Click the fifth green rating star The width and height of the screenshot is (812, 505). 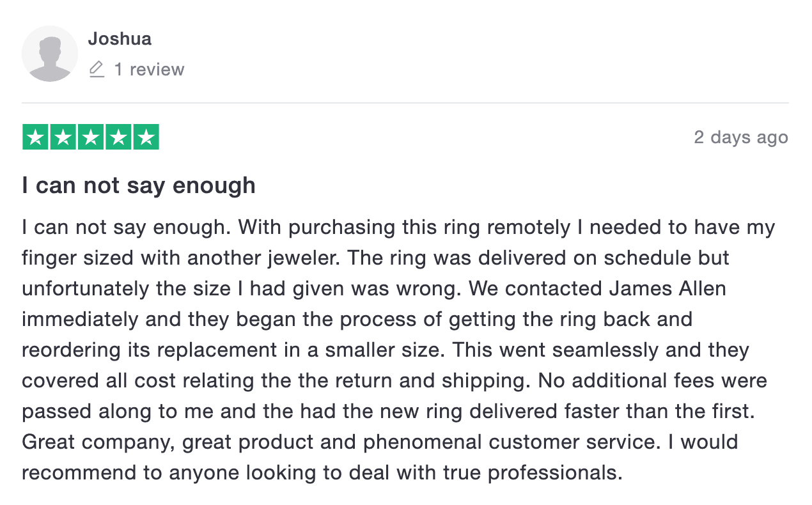coord(146,137)
